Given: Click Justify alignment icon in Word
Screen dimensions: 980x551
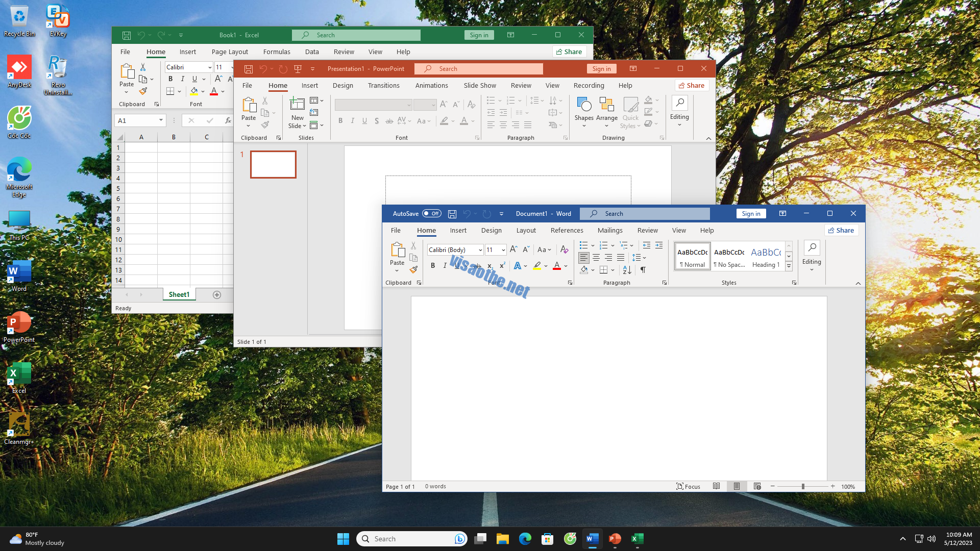Looking at the screenshot, I should pos(621,258).
